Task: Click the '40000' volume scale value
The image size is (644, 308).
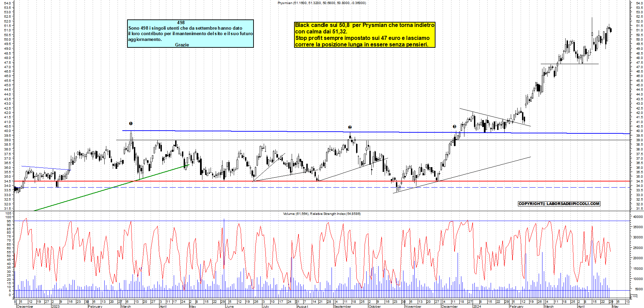Action: (638, 217)
